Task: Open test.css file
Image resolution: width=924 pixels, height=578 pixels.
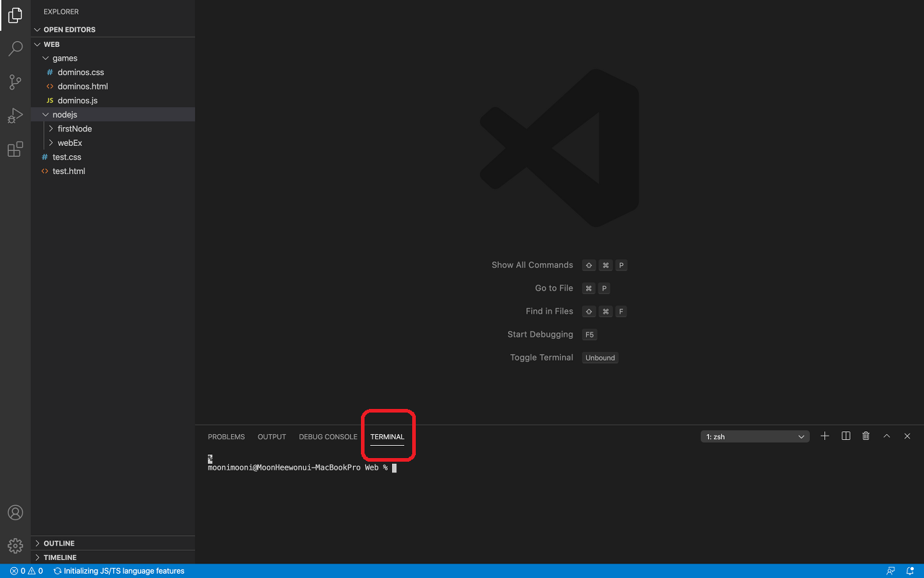Action: coord(113,157)
